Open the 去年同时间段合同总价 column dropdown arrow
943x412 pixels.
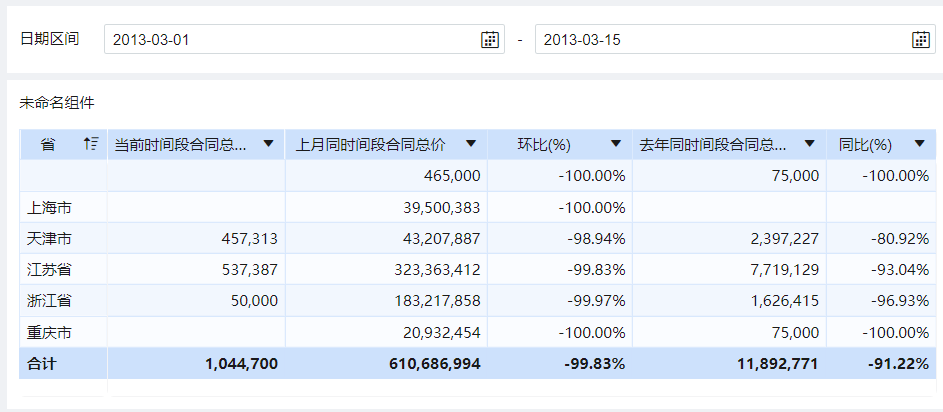[x=809, y=144]
